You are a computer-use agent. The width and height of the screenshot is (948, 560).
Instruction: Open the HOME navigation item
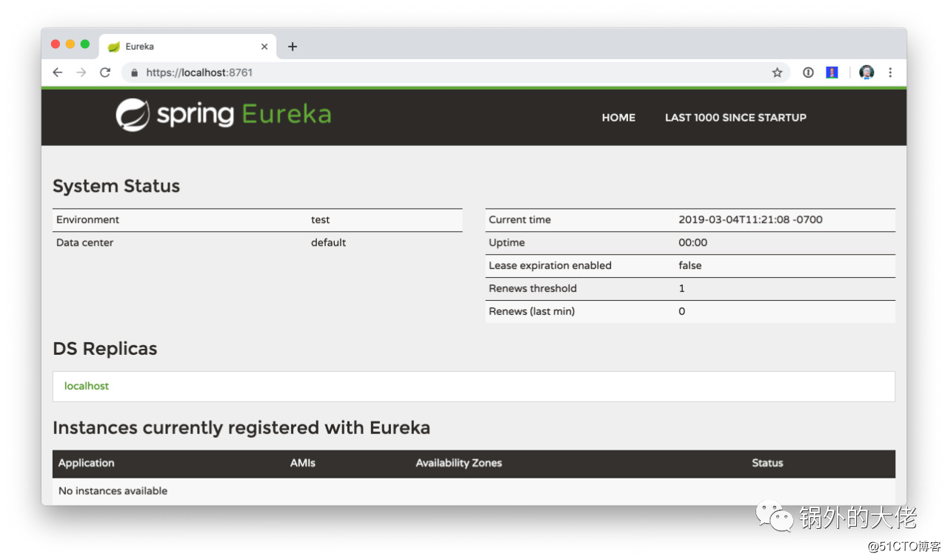(x=618, y=117)
